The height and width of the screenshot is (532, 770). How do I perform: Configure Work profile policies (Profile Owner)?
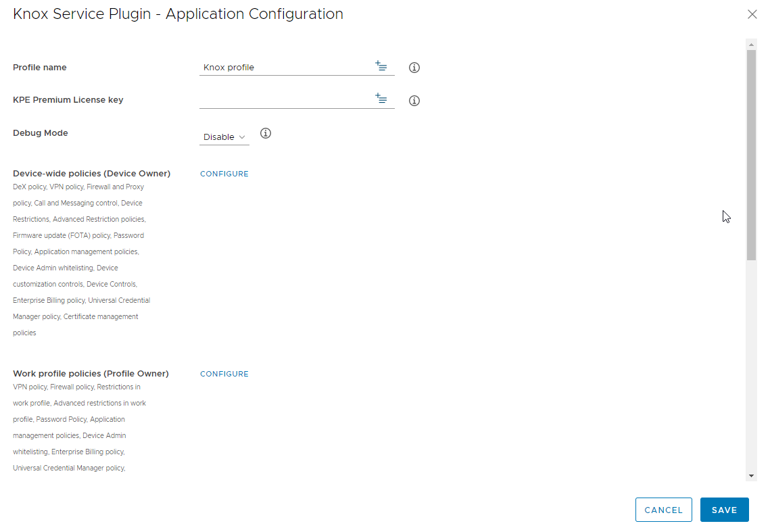point(224,374)
